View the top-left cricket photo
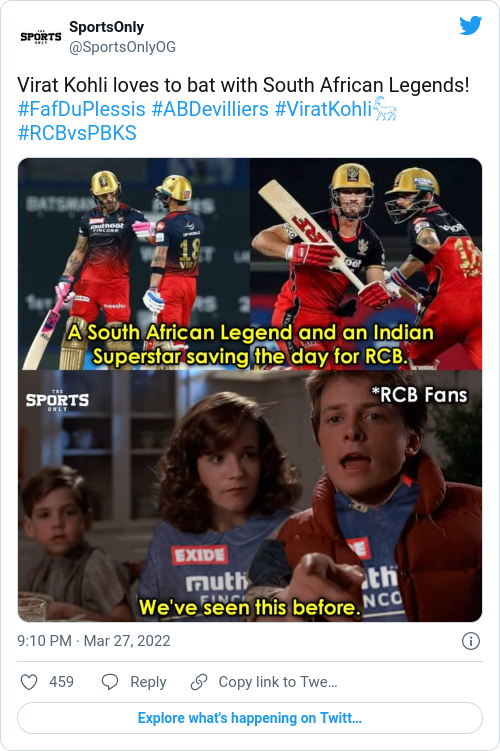This screenshot has height=751, width=500. (x=134, y=263)
